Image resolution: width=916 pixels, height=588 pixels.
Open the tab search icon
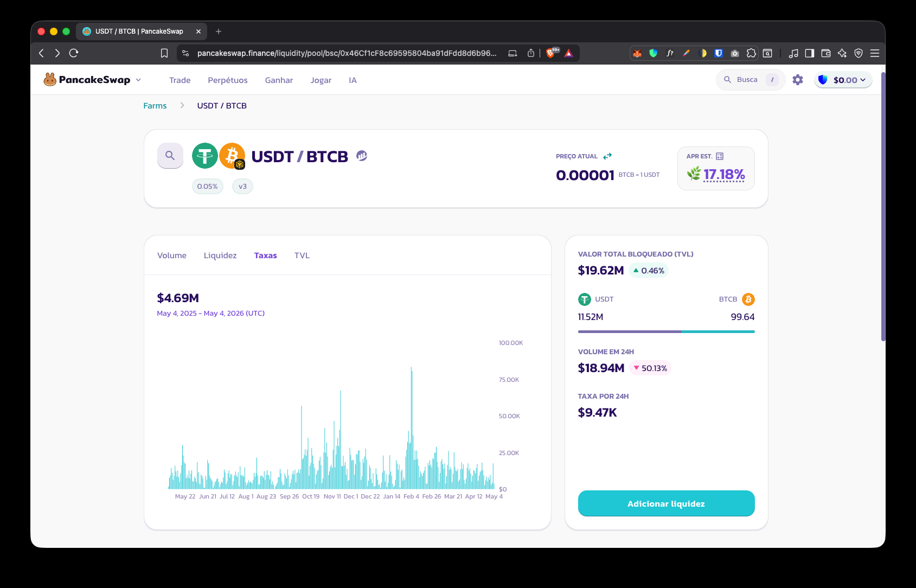point(767,53)
